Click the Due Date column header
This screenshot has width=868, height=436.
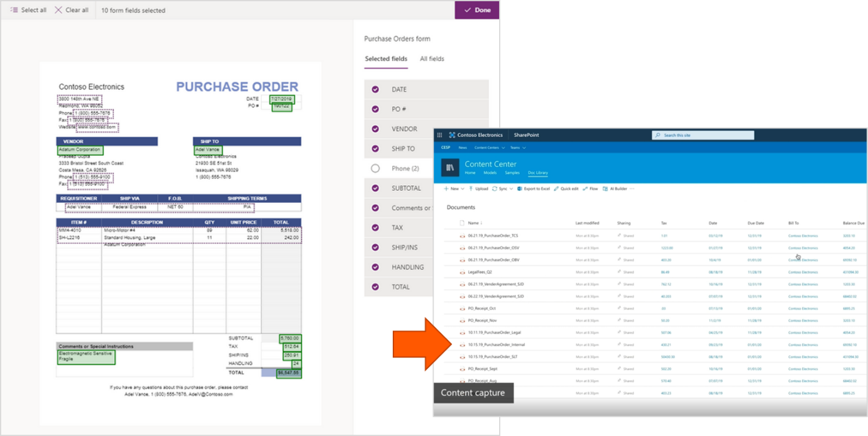pyautogui.click(x=755, y=223)
